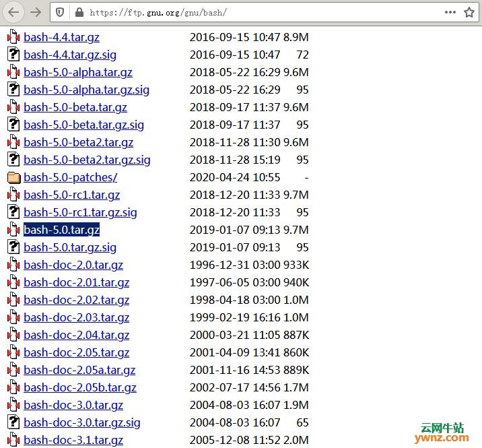
Task: Click the date 2020-04-24 10:55 of bash-5.0-patches
Action: tap(235, 178)
